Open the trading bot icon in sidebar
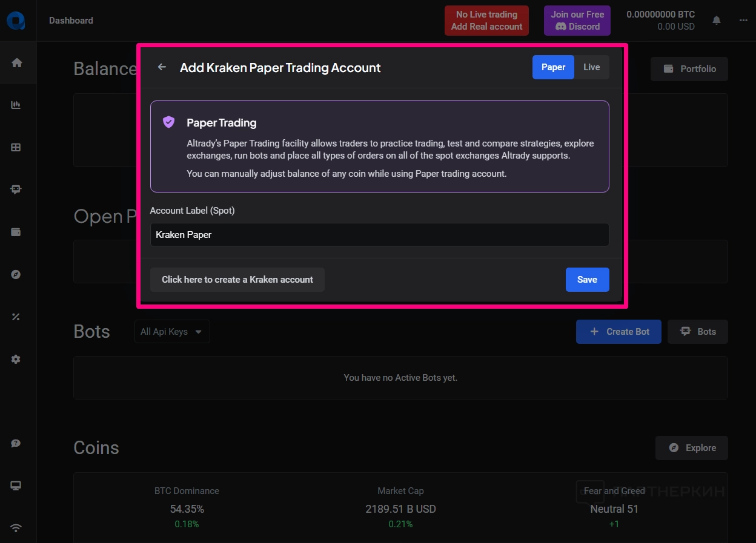Screen dimensions: 756x543 pyautogui.click(x=16, y=189)
